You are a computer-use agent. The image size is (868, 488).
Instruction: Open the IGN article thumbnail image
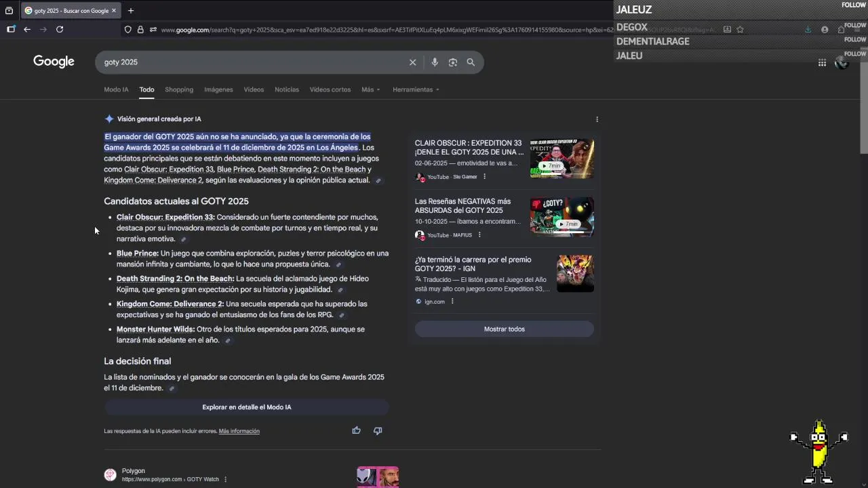pyautogui.click(x=575, y=274)
